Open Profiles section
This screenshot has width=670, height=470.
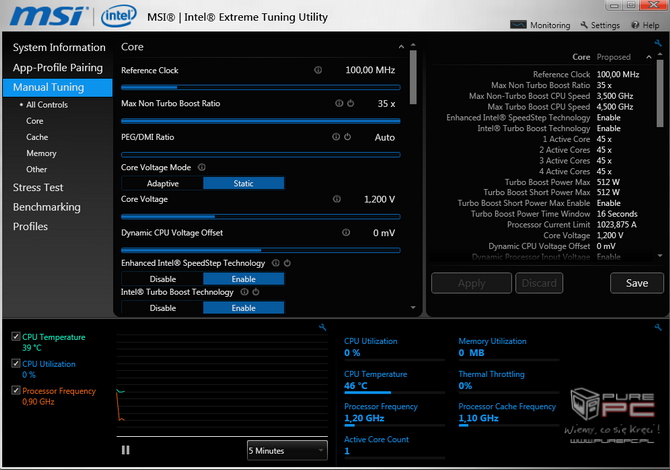[30, 226]
